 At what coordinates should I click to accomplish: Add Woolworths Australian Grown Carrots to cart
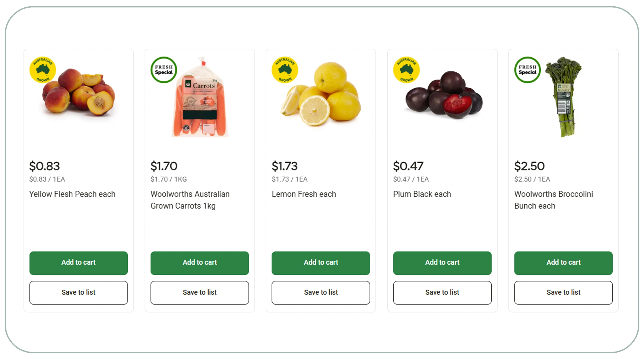pos(200,263)
